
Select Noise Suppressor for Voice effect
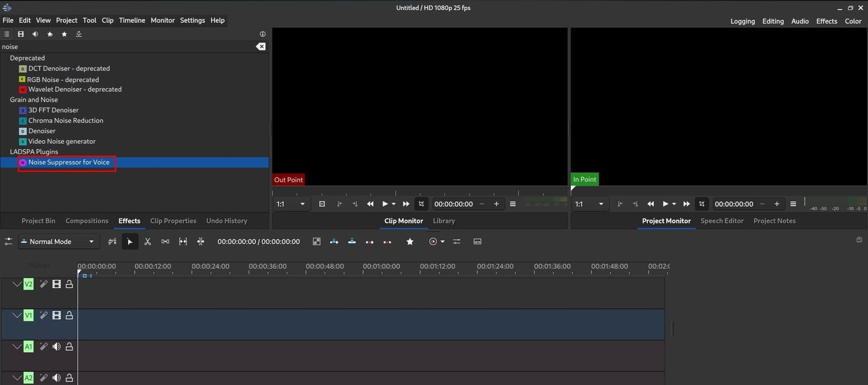69,162
